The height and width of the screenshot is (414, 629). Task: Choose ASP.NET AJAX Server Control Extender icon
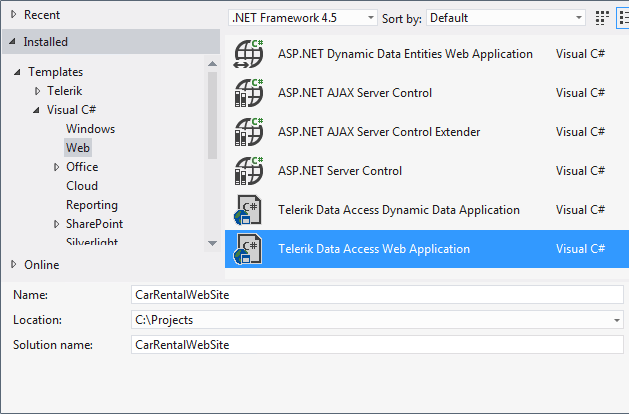pyautogui.click(x=249, y=132)
